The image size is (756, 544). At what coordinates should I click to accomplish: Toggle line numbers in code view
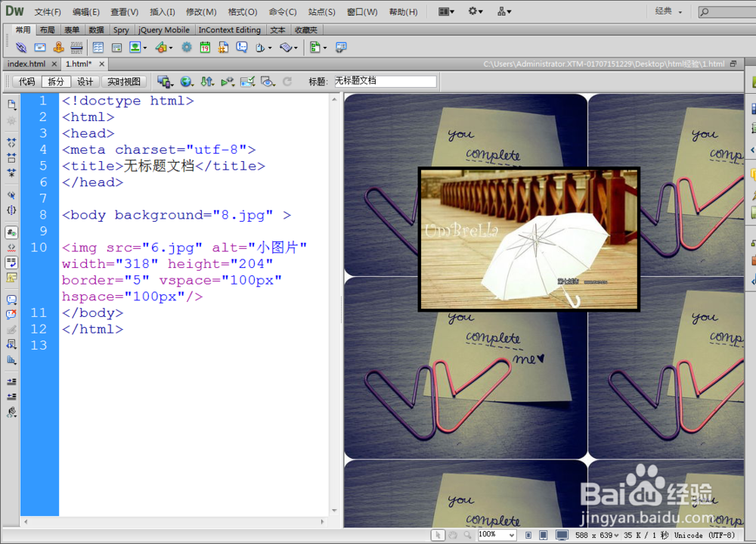coord(11,233)
